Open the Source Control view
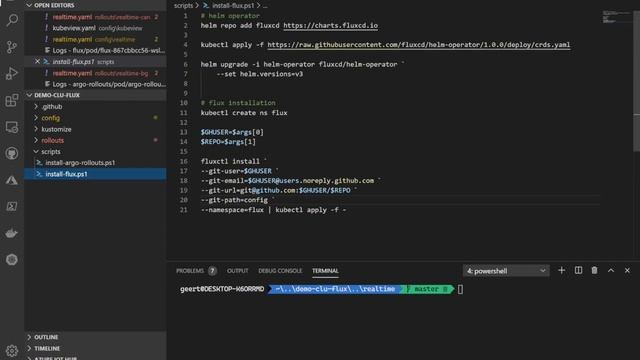 [x=12, y=47]
